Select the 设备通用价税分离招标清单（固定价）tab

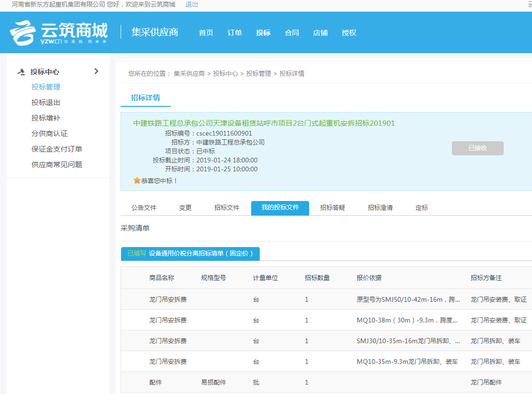click(190, 254)
